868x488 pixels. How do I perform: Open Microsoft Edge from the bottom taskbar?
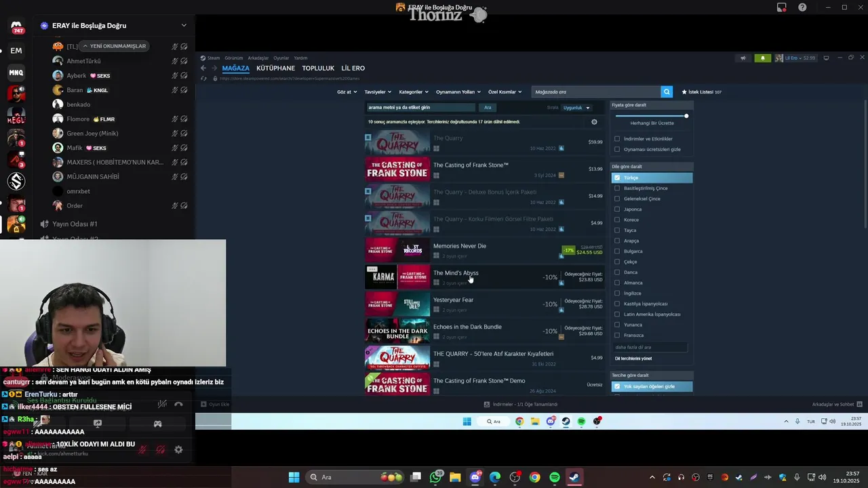click(x=495, y=477)
